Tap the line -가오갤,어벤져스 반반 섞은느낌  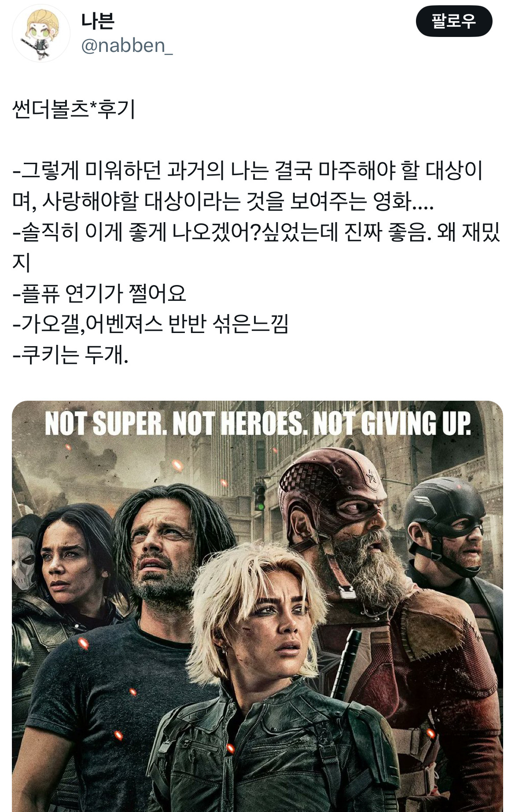tap(151, 324)
